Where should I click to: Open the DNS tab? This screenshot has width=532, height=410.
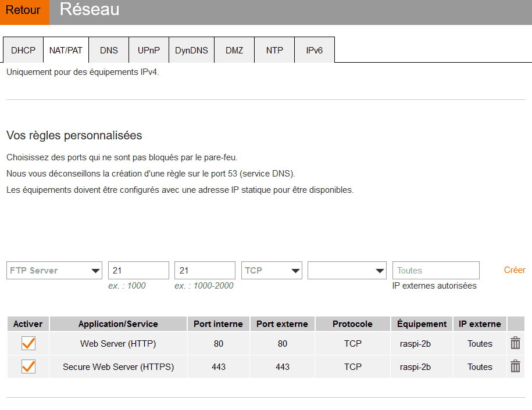[x=109, y=51]
